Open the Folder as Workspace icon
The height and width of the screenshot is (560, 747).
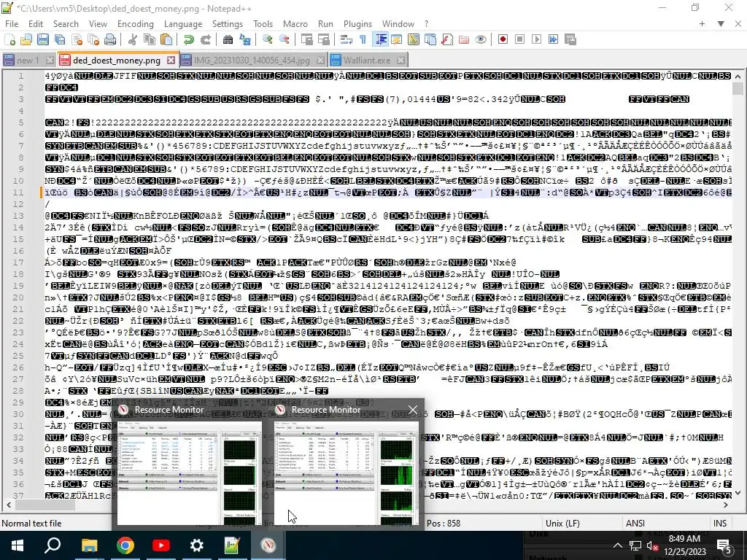point(463,39)
